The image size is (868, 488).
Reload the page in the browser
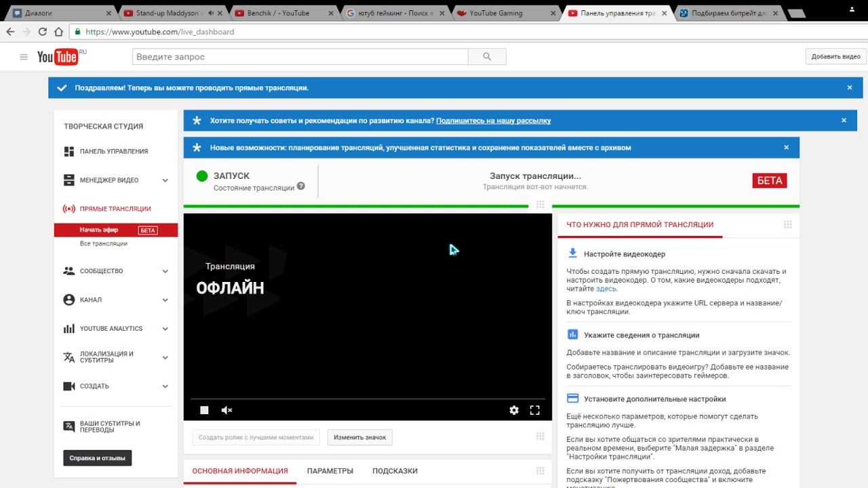tap(43, 32)
